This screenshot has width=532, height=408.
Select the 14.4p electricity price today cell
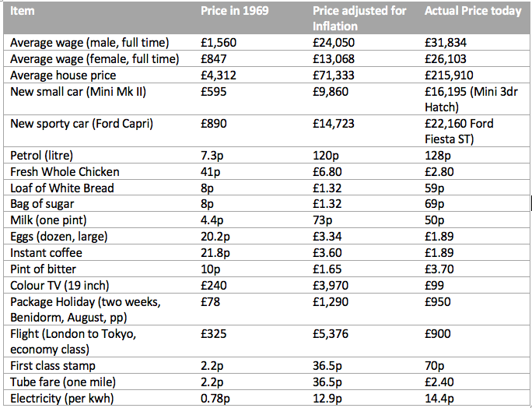click(x=439, y=398)
